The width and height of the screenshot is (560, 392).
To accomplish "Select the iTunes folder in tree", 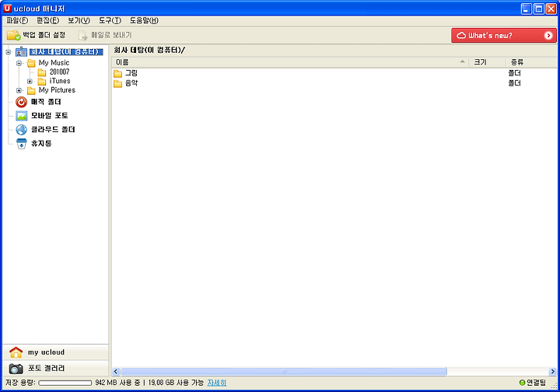I will [x=60, y=81].
